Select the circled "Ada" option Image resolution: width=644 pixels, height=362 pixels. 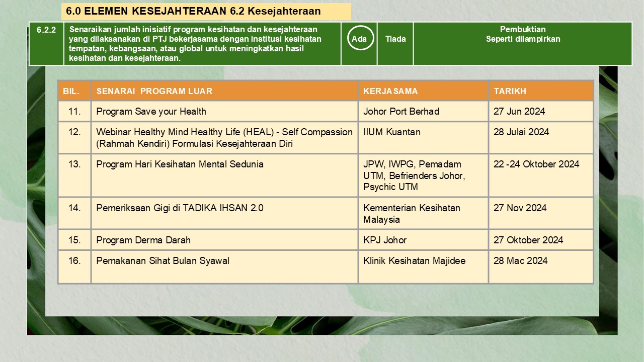(359, 39)
